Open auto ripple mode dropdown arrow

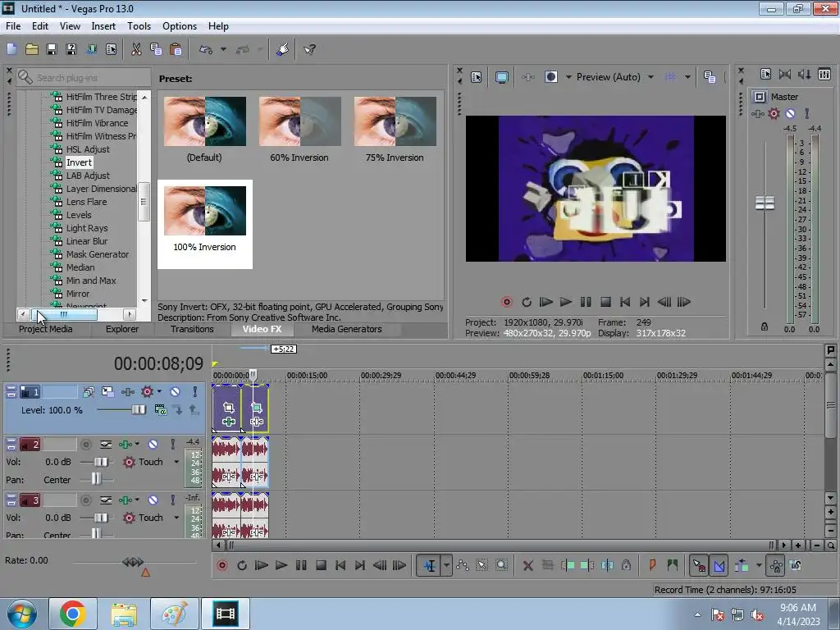[x=759, y=565]
